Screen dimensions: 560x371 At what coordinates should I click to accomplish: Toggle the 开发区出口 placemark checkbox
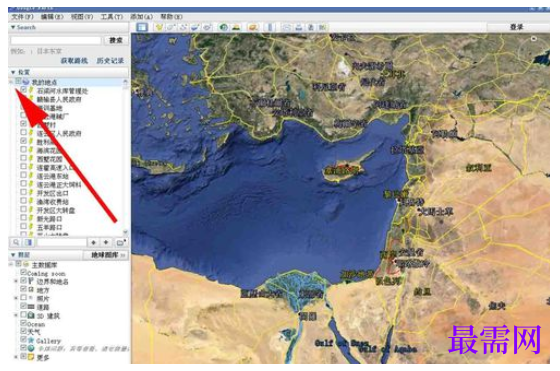point(24,192)
